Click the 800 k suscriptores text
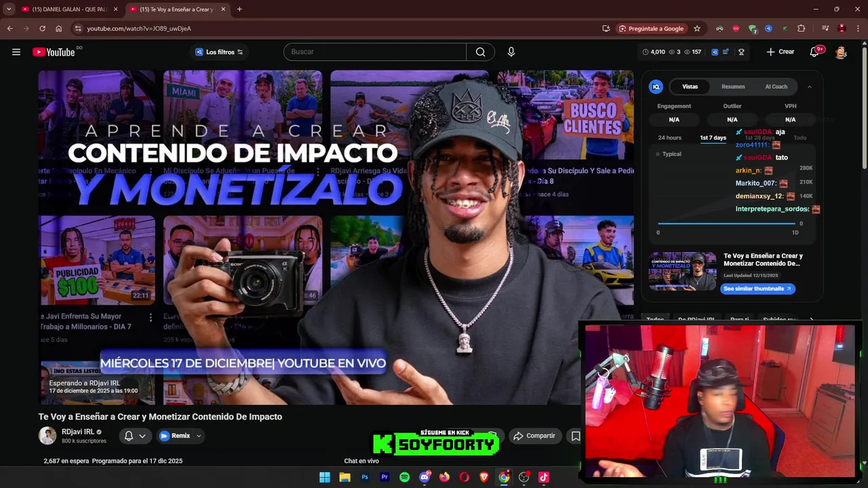 (x=84, y=441)
